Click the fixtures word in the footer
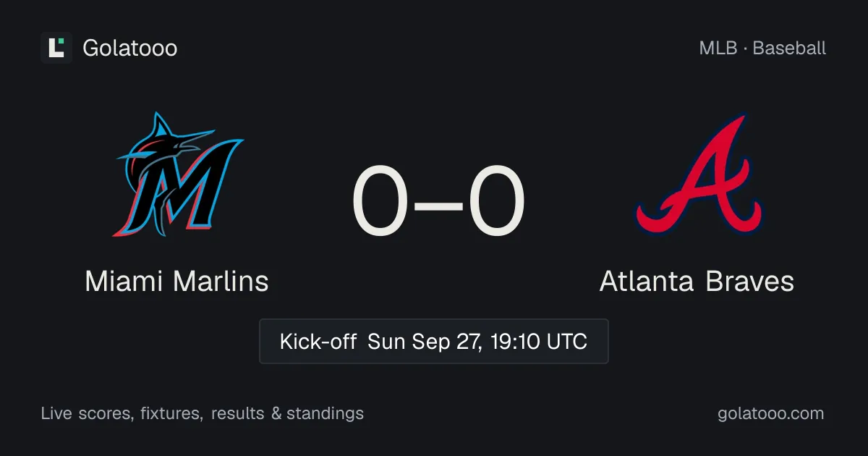This screenshot has width=868, height=456. pos(170,413)
